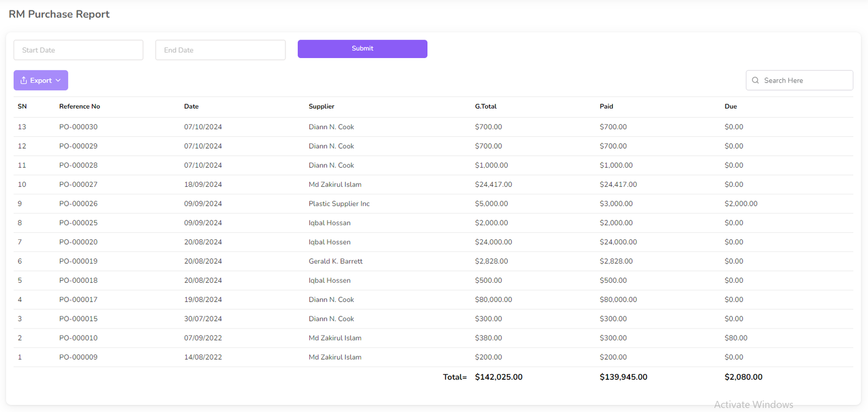Click the Gerald K. Barrett supplier cell

pyautogui.click(x=335, y=261)
